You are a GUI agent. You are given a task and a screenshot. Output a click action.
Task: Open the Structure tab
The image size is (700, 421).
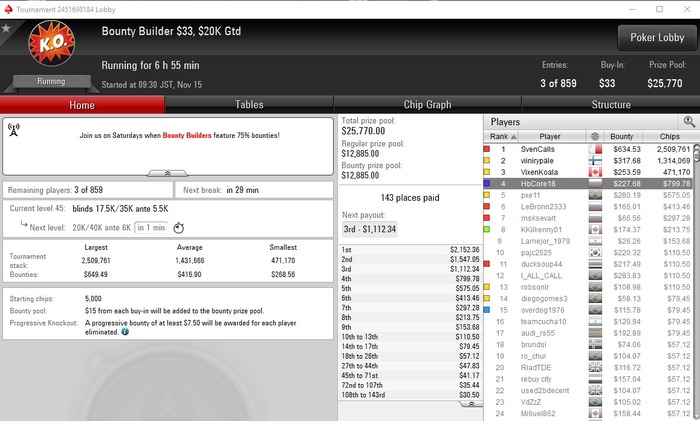[611, 104]
